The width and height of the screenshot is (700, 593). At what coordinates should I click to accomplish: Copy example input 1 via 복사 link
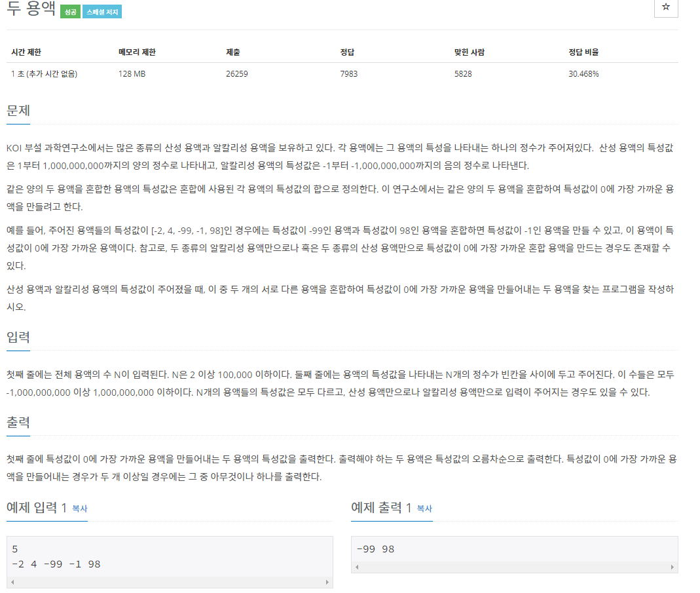click(79, 508)
